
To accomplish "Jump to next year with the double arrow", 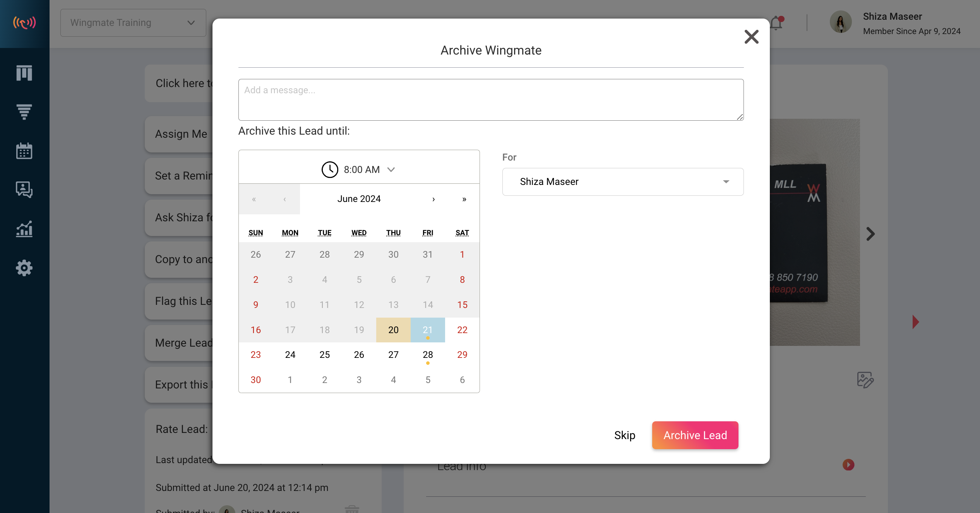I will 464,199.
